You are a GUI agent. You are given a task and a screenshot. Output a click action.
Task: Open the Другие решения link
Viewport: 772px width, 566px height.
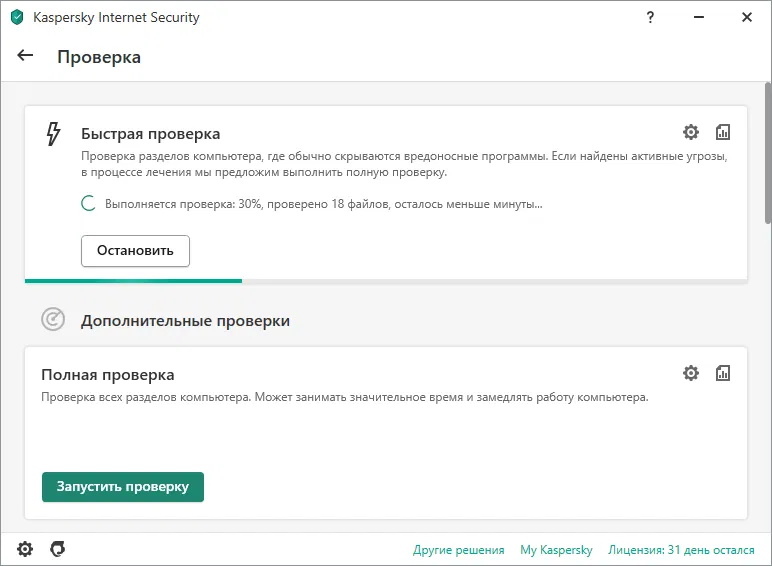pyautogui.click(x=459, y=550)
